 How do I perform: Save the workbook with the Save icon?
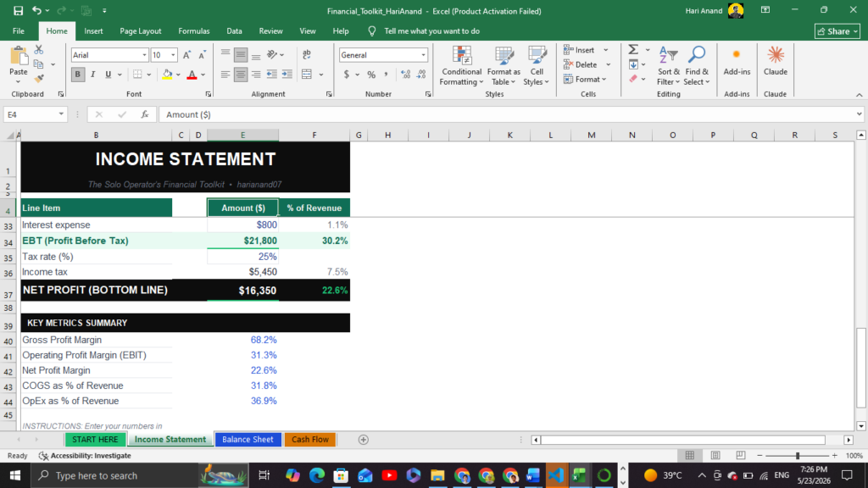point(19,10)
